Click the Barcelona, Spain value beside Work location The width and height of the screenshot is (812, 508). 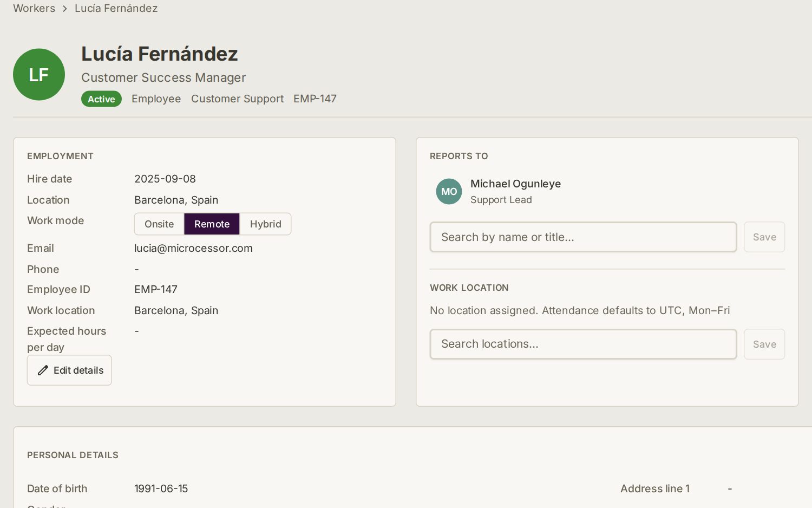[x=176, y=311]
